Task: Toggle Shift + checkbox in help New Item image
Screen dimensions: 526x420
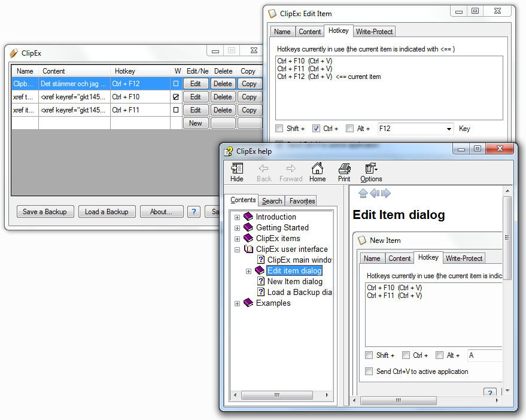Action: click(369, 355)
